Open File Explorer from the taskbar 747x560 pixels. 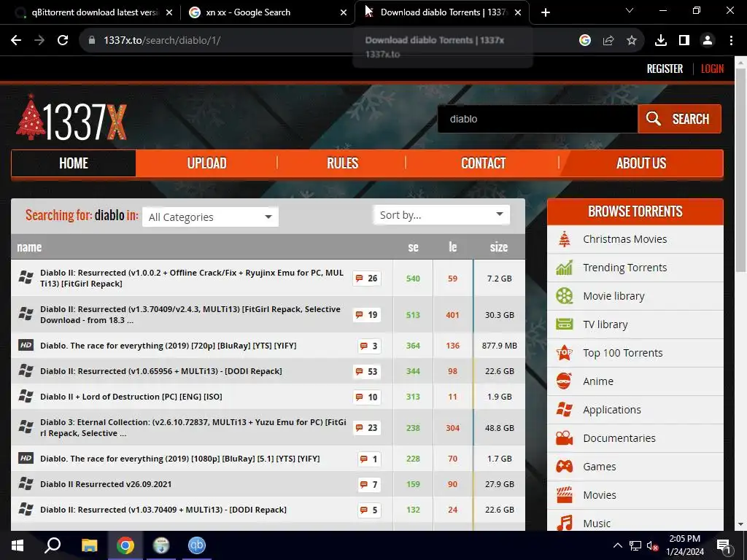click(x=89, y=545)
